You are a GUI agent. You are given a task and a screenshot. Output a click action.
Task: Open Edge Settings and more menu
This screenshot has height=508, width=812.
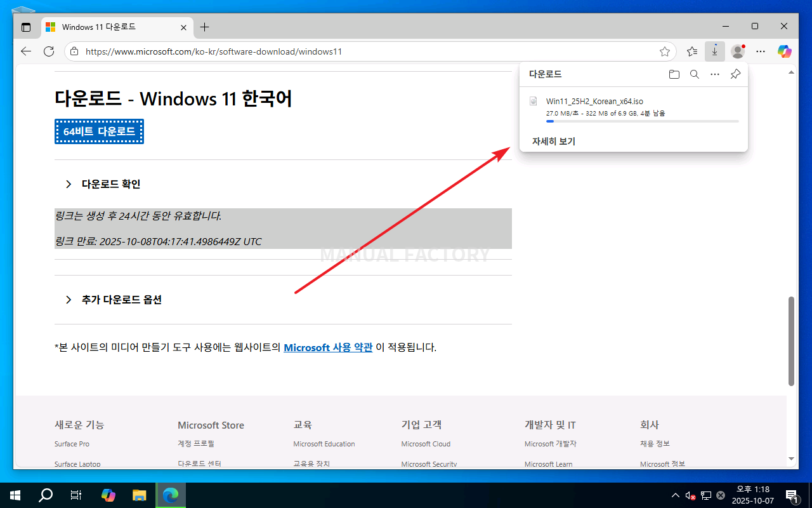click(761, 51)
